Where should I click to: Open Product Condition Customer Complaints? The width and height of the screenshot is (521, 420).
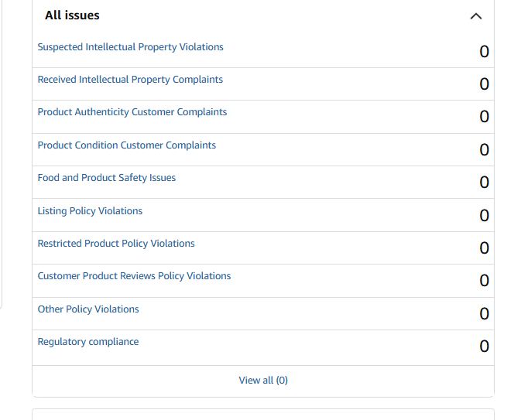pos(127,145)
